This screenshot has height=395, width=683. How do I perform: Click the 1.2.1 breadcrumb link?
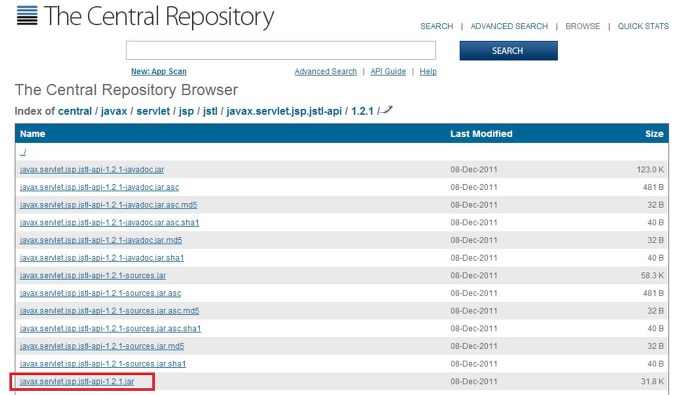tap(362, 111)
